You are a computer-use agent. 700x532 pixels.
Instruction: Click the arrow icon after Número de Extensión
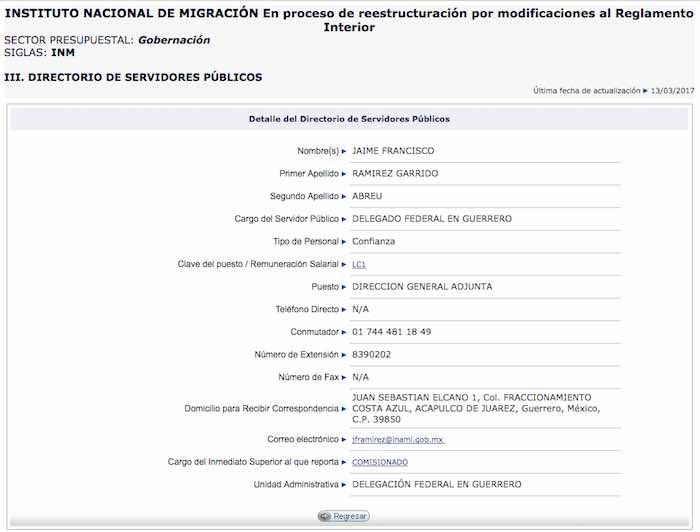point(344,354)
